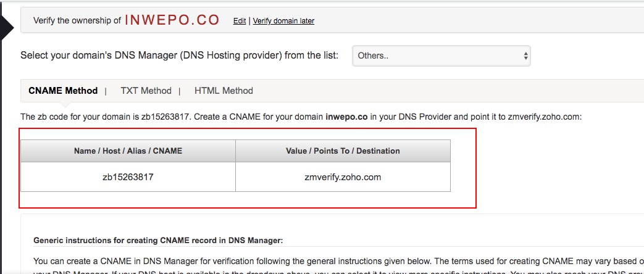This screenshot has width=644, height=274.
Task: Click the up-down arrows on the Others.. selector
Action: tap(525, 56)
